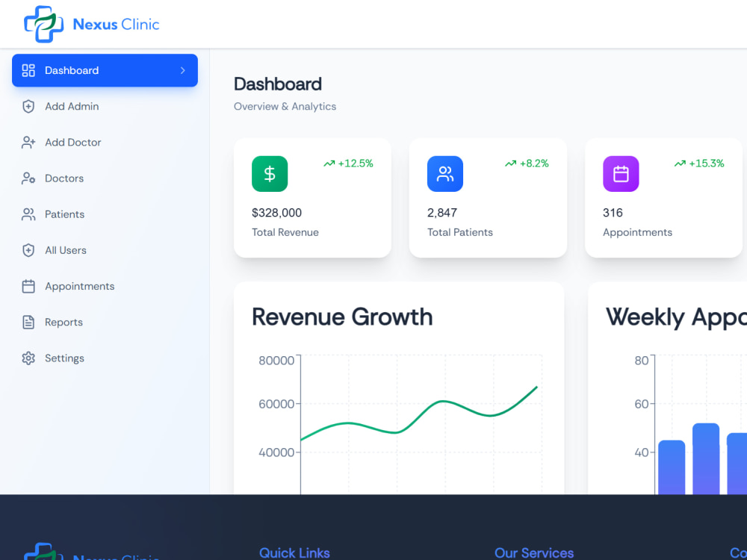Screen dimensions: 747x560
Task: Open the Patients section
Action: [x=105, y=214]
